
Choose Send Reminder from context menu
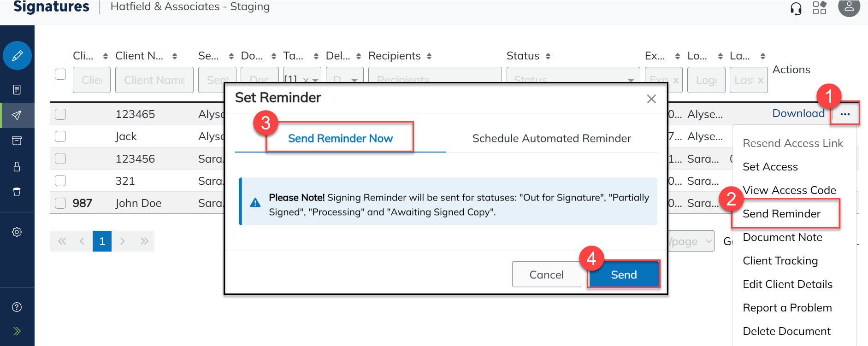coord(782,214)
